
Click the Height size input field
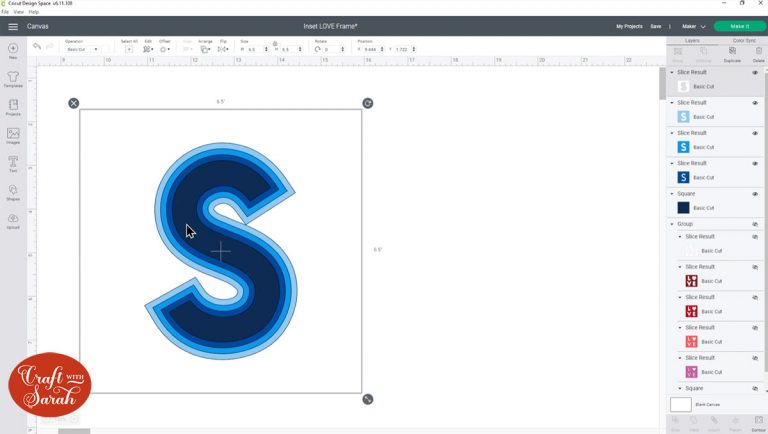[289, 49]
